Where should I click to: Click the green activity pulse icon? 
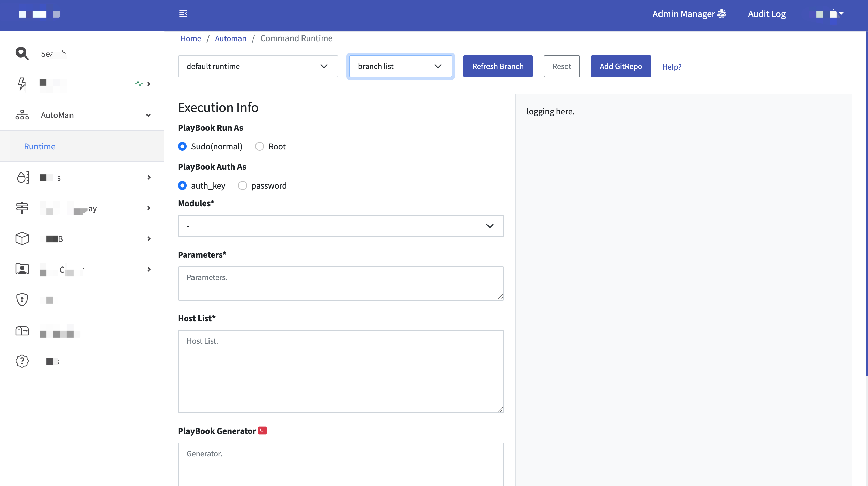tap(139, 84)
